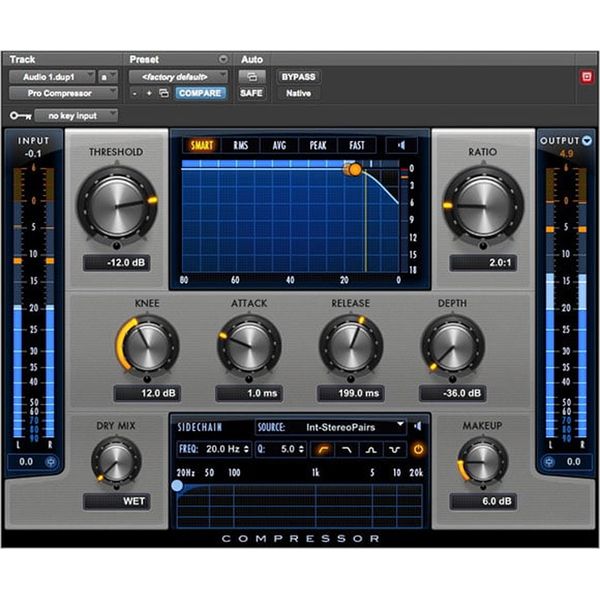Click the output peak 4.9 readout
The width and height of the screenshot is (600, 600).
click(566, 154)
